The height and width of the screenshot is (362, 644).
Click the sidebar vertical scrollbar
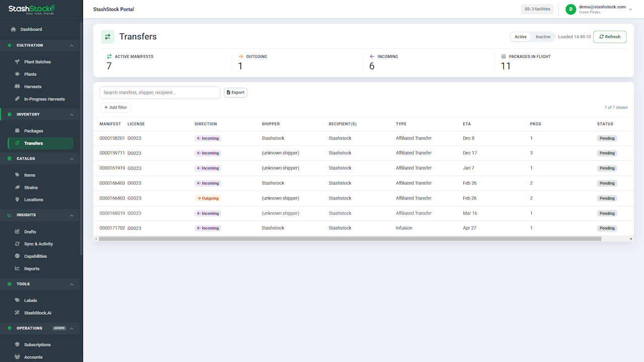[x=81, y=138]
